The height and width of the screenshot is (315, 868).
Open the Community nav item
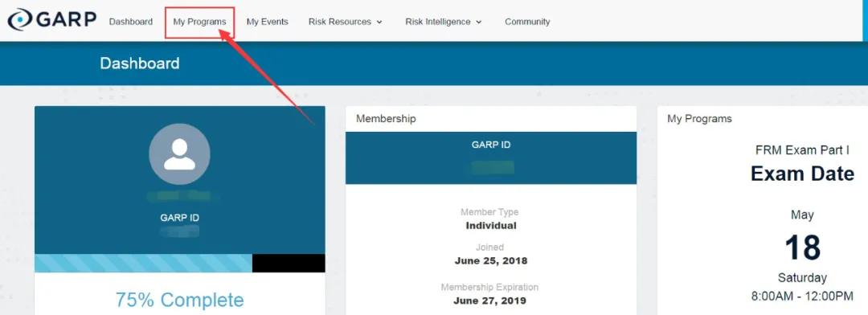tap(527, 22)
